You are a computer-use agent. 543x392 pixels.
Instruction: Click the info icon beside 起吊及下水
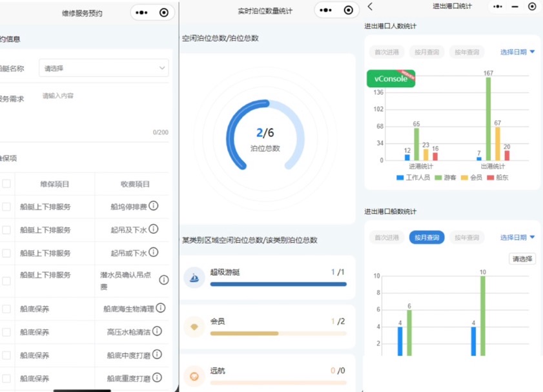click(x=154, y=230)
